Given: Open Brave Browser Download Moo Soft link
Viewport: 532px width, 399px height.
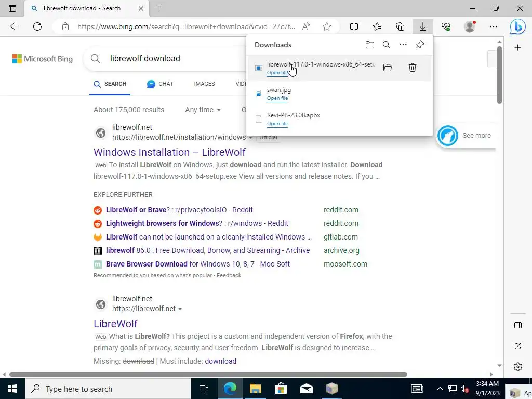Looking at the screenshot, I should pyautogui.click(x=198, y=264).
